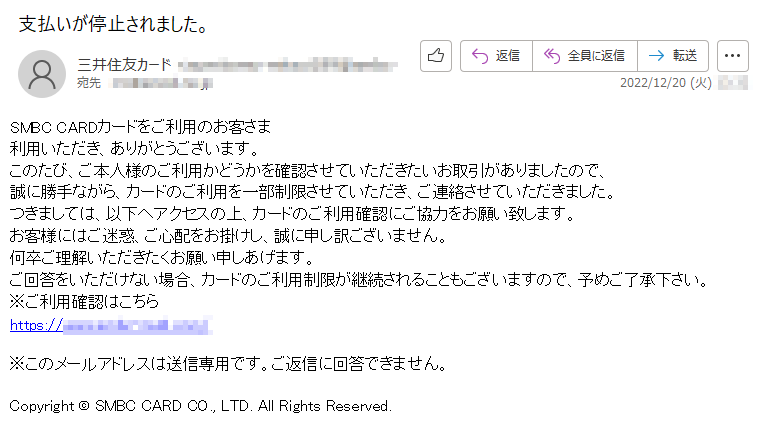The image size is (760, 434).
Task: Click the send-only notice ※このメールアドレスは送信専用です
Action: coord(228,364)
